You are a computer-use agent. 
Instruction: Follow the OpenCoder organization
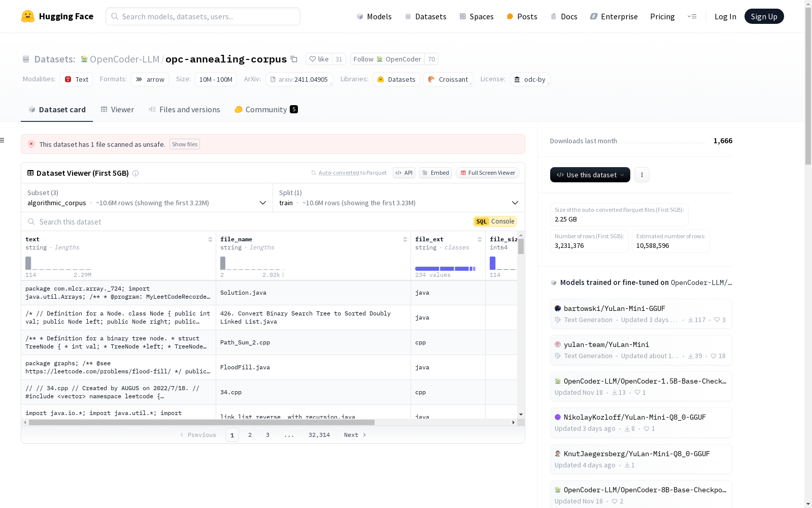(x=387, y=59)
